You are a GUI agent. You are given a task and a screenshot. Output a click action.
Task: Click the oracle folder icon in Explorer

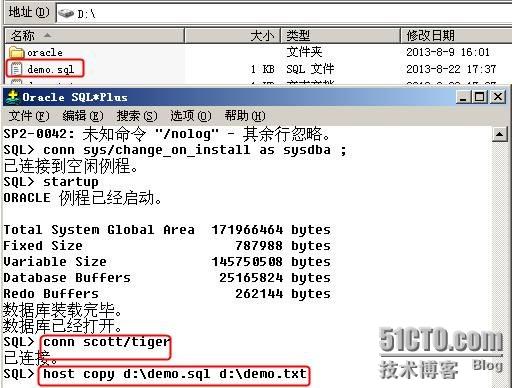[17, 52]
